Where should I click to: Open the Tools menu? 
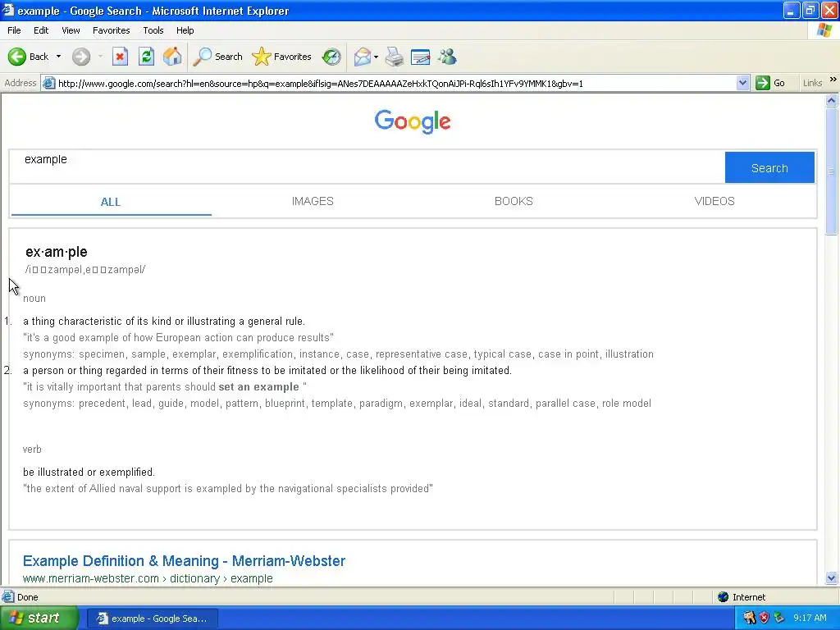pyautogui.click(x=153, y=30)
